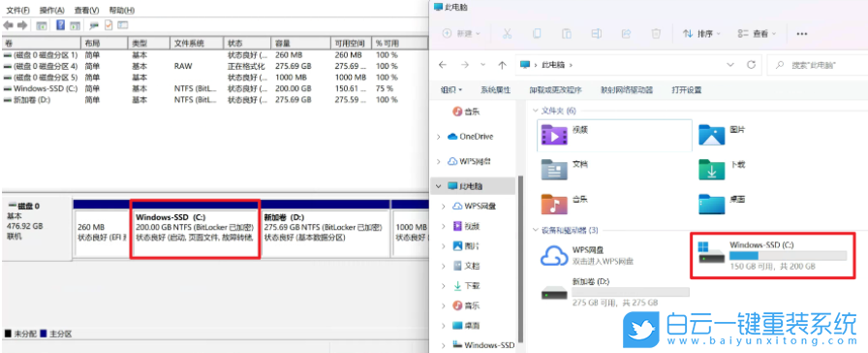This screenshot has width=868, height=353.
Task: Open the 文档 folder
Action: tap(565, 169)
